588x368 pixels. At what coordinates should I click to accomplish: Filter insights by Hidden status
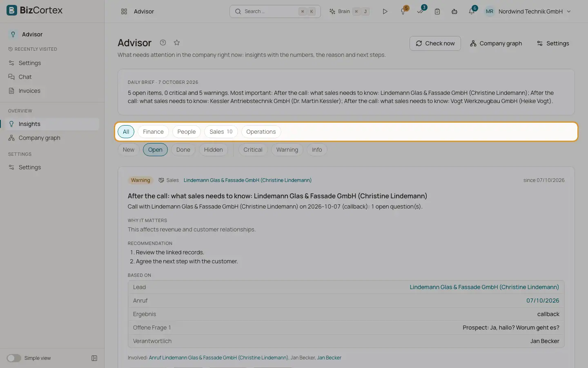click(214, 150)
